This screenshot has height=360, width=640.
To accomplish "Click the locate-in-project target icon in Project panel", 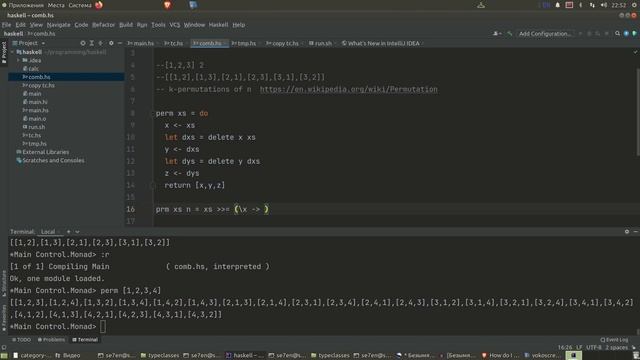I will [83, 43].
